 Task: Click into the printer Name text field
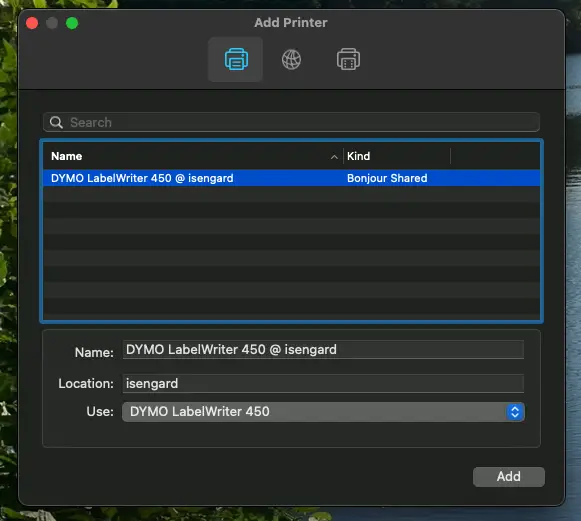click(323, 349)
